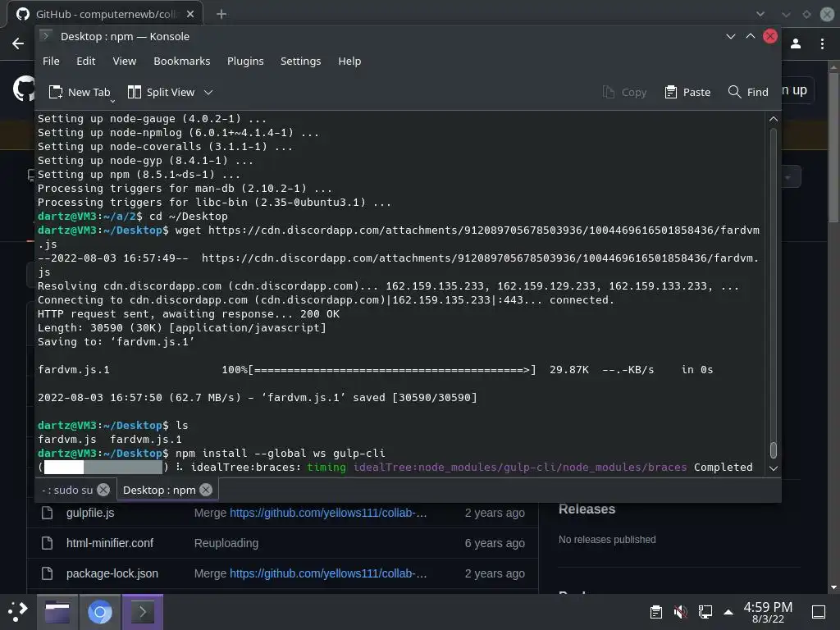The height and width of the screenshot is (630, 840).
Task: Expand hidden system tray icons
Action: click(728, 612)
